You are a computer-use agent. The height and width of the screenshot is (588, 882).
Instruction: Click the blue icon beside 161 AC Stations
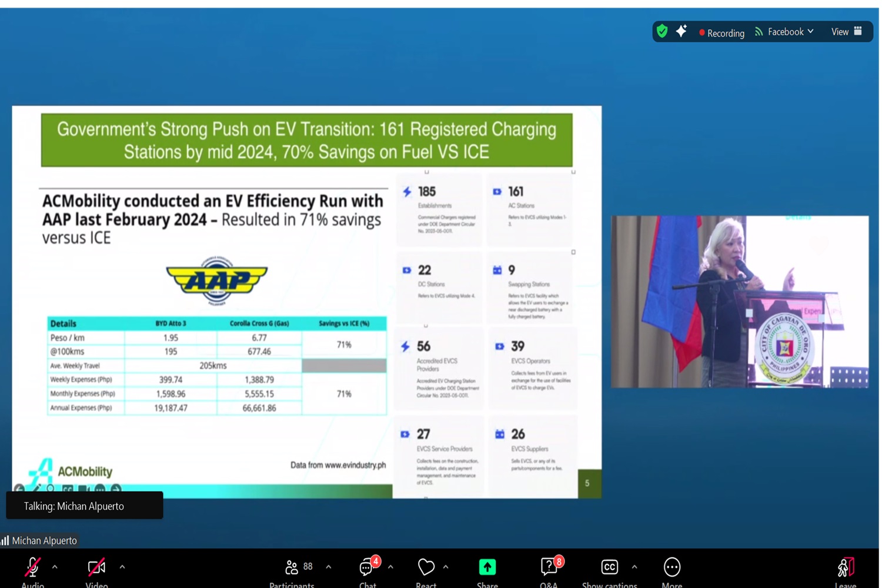click(497, 192)
